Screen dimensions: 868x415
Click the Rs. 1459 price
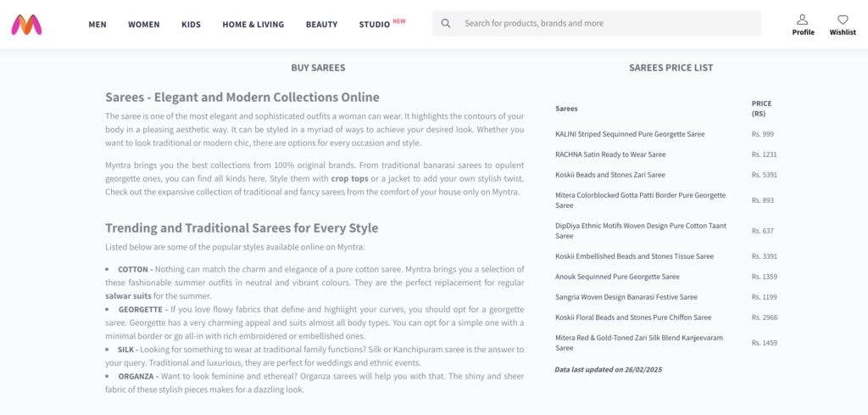[765, 342]
